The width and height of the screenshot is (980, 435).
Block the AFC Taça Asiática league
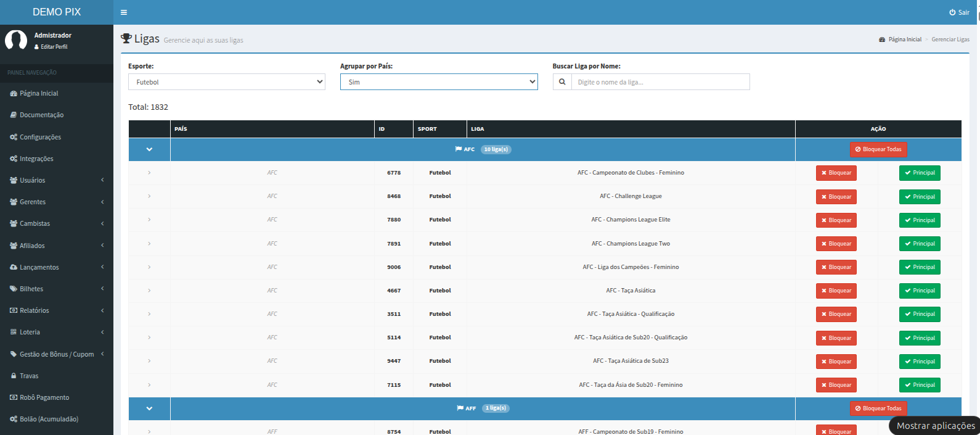click(836, 291)
